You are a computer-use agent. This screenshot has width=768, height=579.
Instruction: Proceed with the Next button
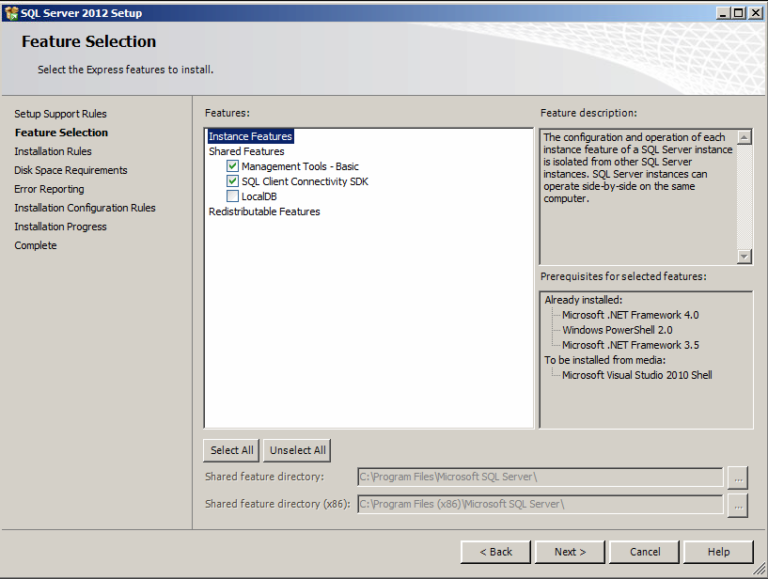click(x=570, y=552)
